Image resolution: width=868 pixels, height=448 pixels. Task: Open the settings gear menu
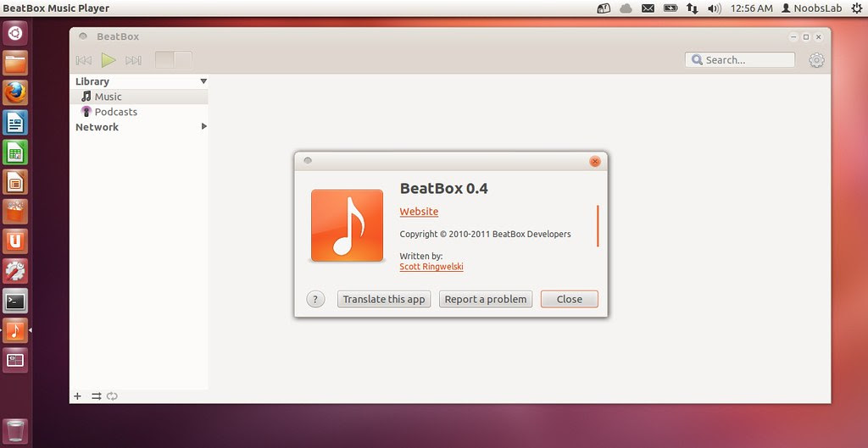click(x=816, y=60)
